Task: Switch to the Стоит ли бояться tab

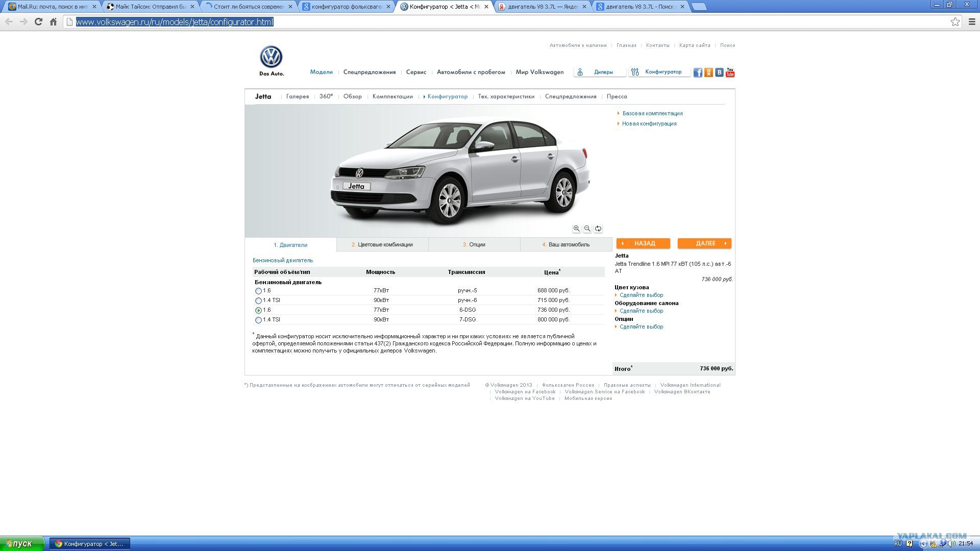Action: point(249,7)
